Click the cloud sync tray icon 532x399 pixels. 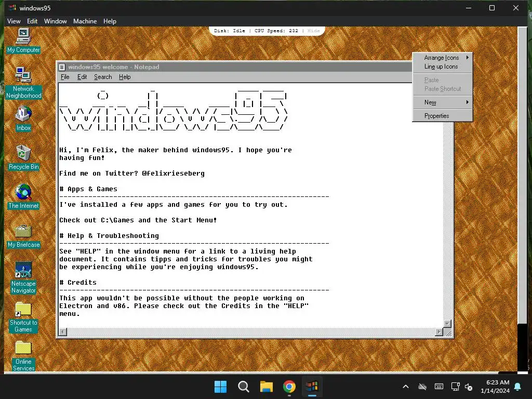coord(422,387)
